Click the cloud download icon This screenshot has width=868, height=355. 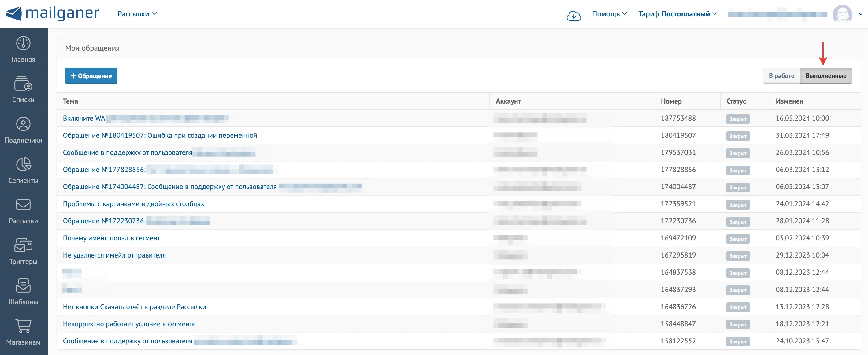click(x=573, y=15)
